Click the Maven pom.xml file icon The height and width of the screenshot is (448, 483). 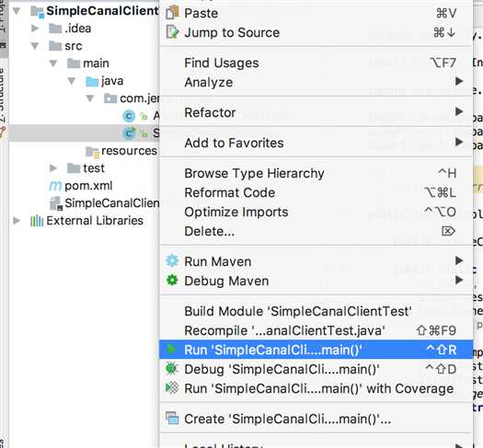pyautogui.click(x=55, y=186)
